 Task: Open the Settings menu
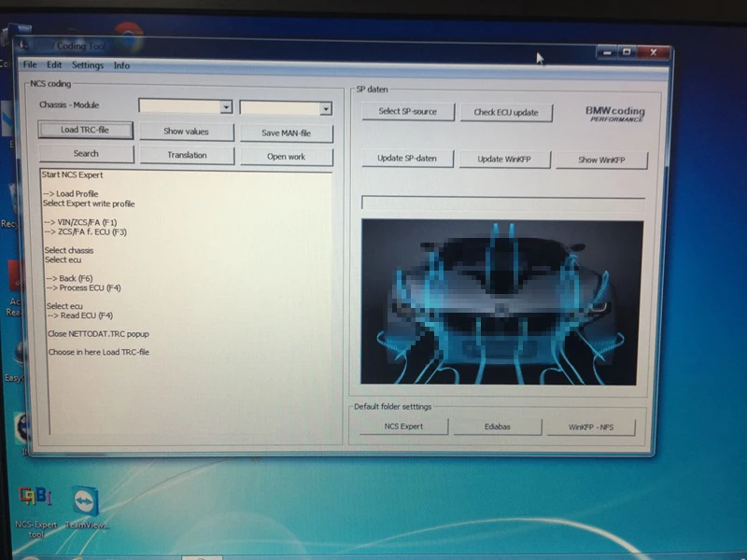(88, 65)
